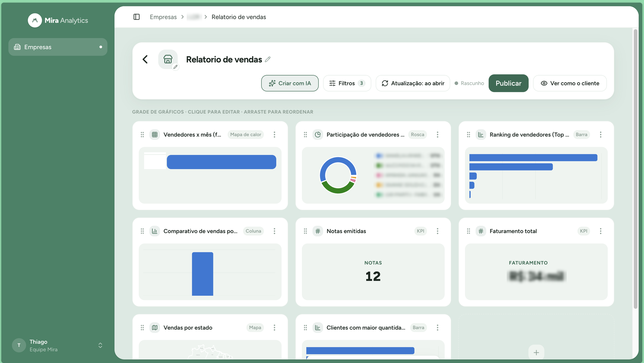
Task: Click pie icon on Participação de vendedores card
Action: pos(318,135)
